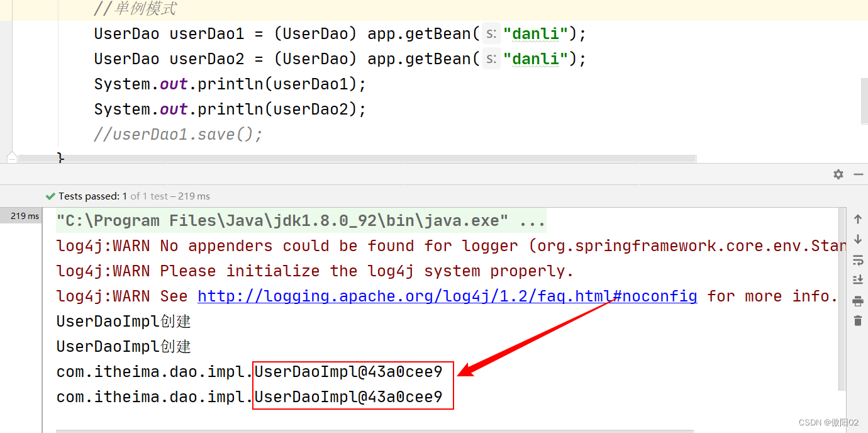Click the console horizontal scrollbar at bottom
The height and width of the screenshot is (433, 868).
pos(376,431)
